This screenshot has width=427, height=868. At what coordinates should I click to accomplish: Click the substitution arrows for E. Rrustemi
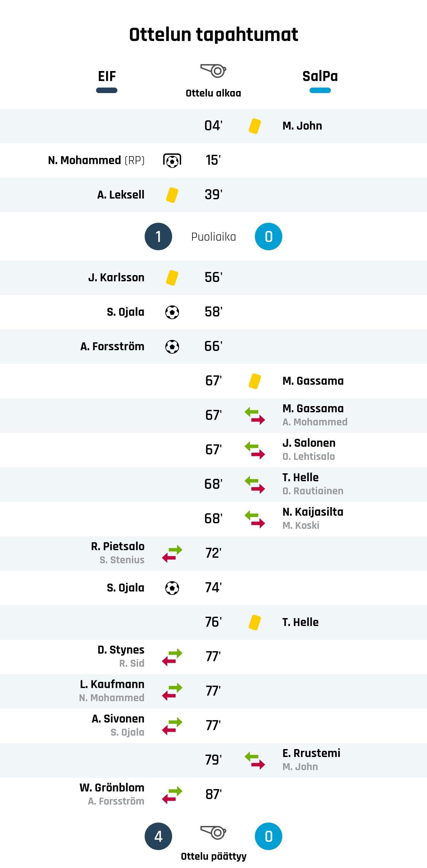[254, 760]
